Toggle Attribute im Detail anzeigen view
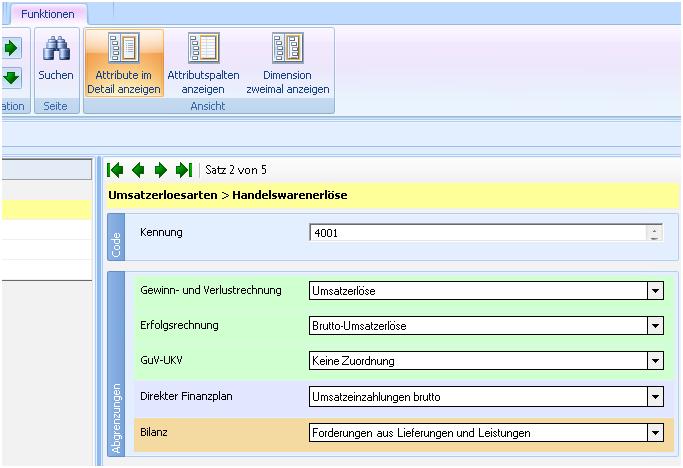Image resolution: width=683 pixels, height=468 pixels. click(x=124, y=64)
